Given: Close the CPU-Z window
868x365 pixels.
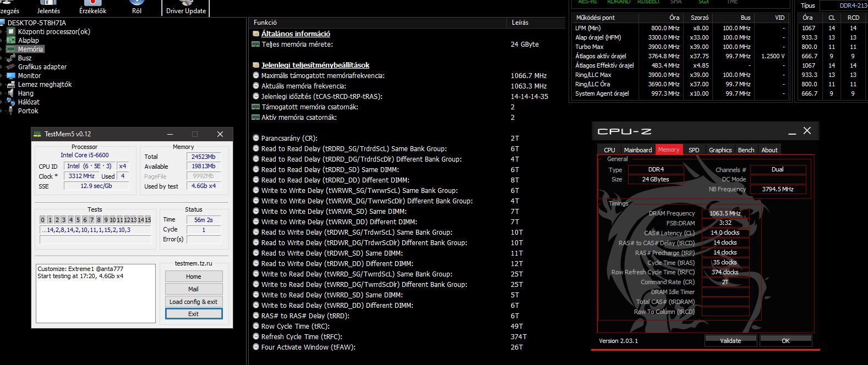Looking at the screenshot, I should click(807, 130).
